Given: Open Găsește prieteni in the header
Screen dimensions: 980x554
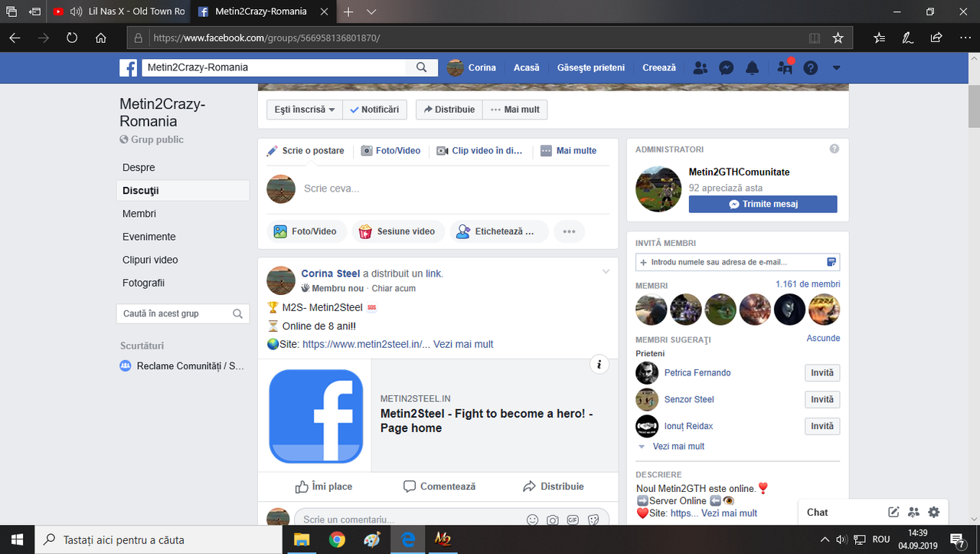Looking at the screenshot, I should point(591,67).
